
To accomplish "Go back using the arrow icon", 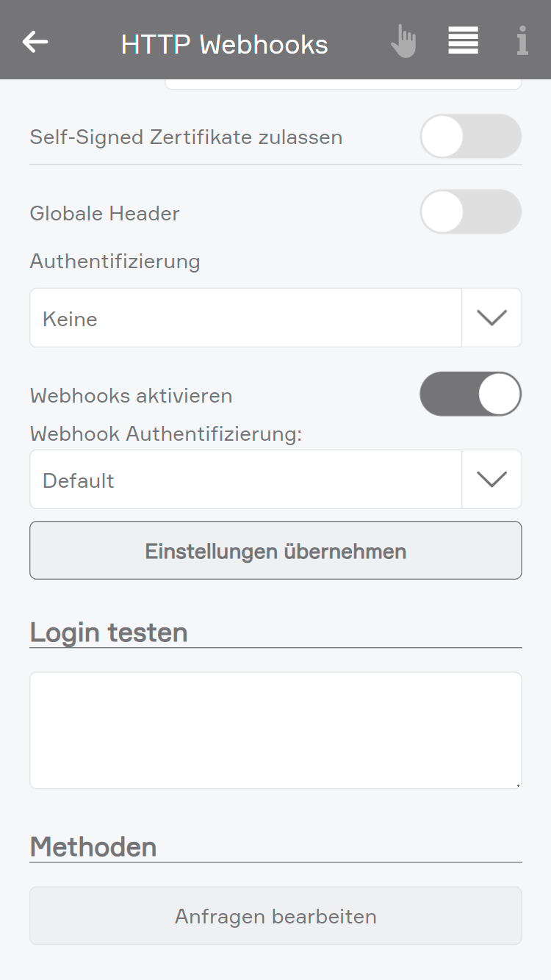I will (x=35, y=42).
